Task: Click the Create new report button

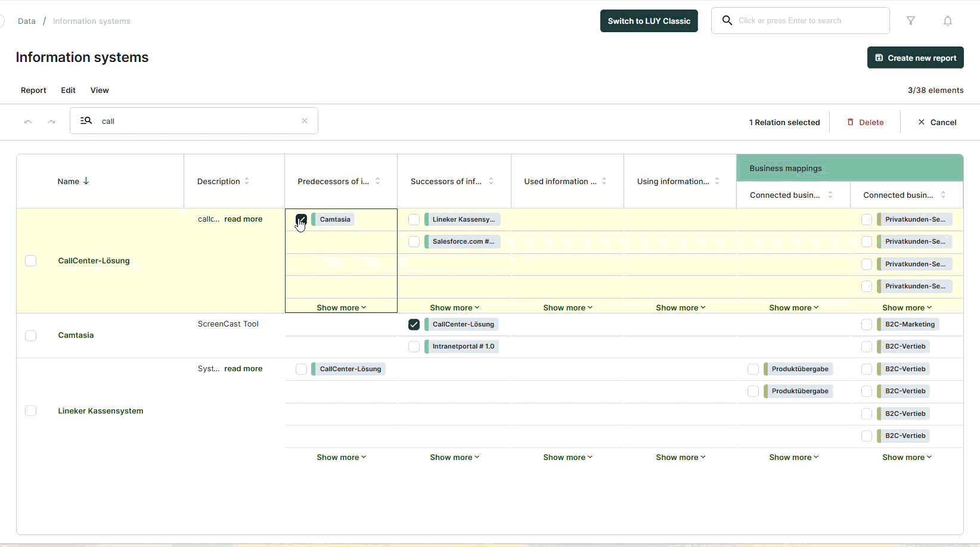Action: click(x=915, y=58)
